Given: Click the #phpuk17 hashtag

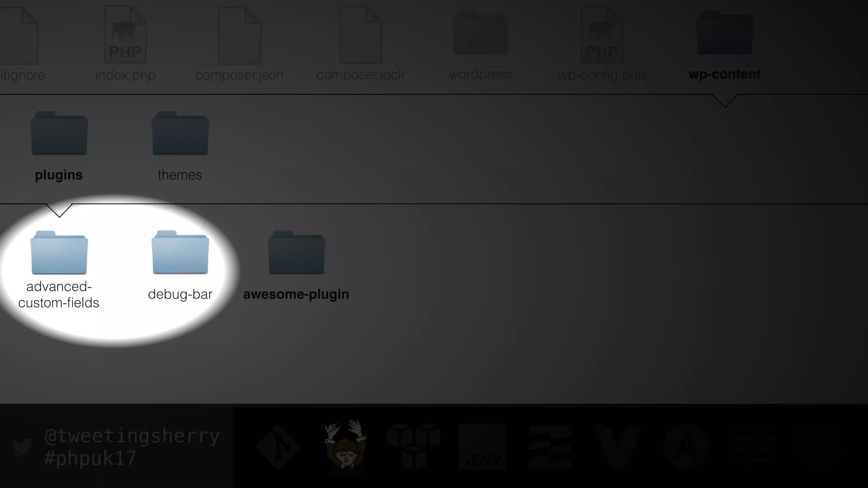Looking at the screenshot, I should 90,458.
